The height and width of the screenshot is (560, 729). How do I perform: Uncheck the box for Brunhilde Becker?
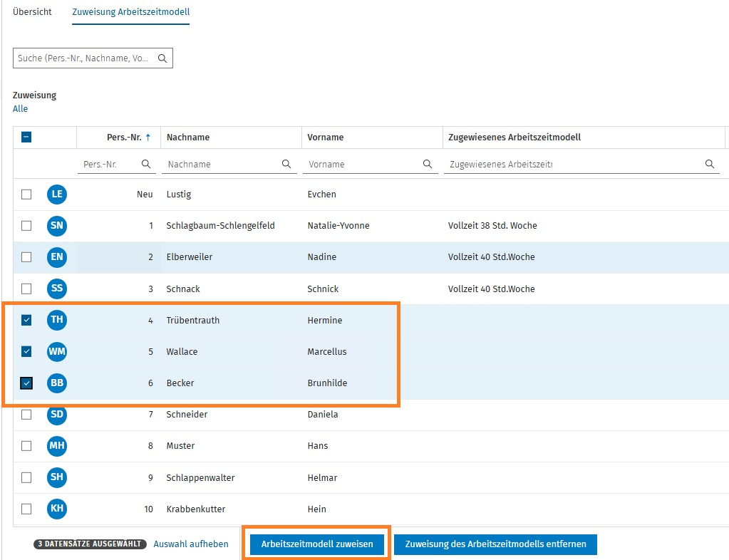pos(26,383)
